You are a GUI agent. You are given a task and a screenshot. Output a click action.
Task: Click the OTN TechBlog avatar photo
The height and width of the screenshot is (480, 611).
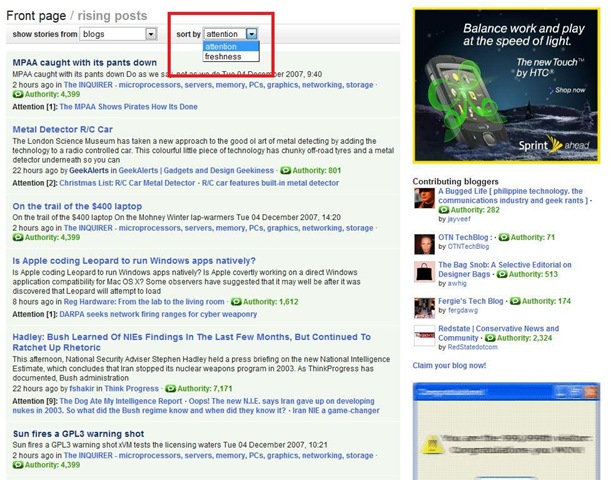click(x=424, y=244)
